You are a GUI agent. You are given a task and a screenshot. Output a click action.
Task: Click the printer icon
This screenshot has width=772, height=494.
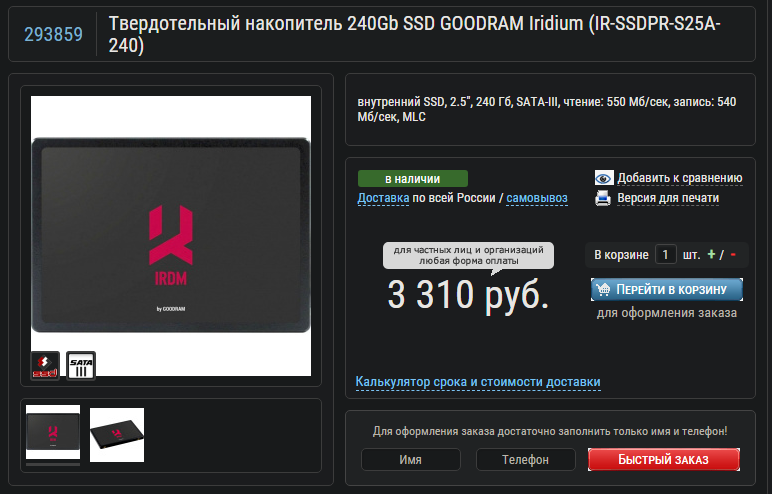click(603, 198)
